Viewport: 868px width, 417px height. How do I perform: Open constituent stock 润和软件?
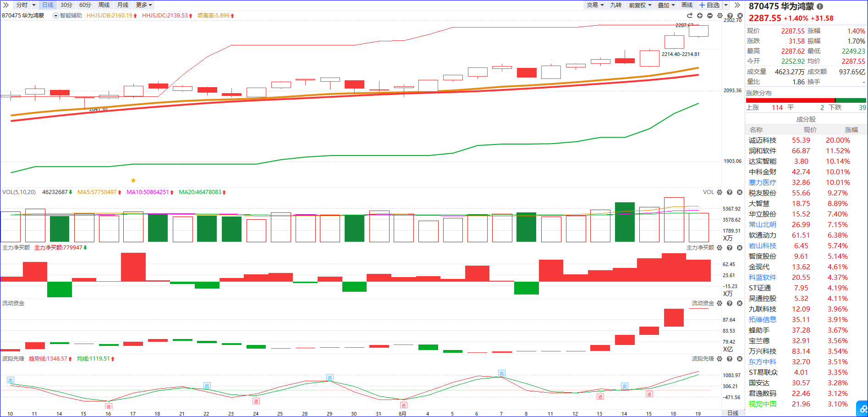pos(763,151)
